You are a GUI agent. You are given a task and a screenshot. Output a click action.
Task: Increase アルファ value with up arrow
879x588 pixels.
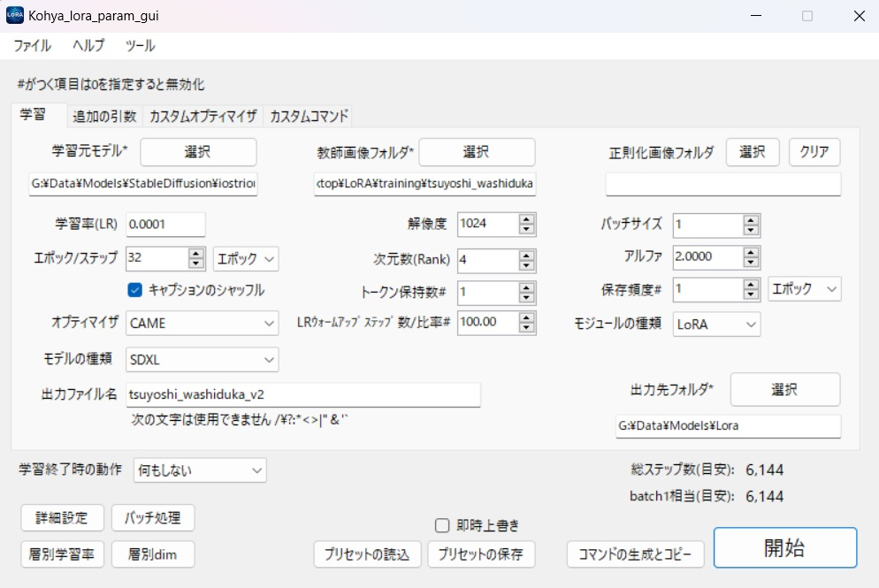click(x=751, y=252)
